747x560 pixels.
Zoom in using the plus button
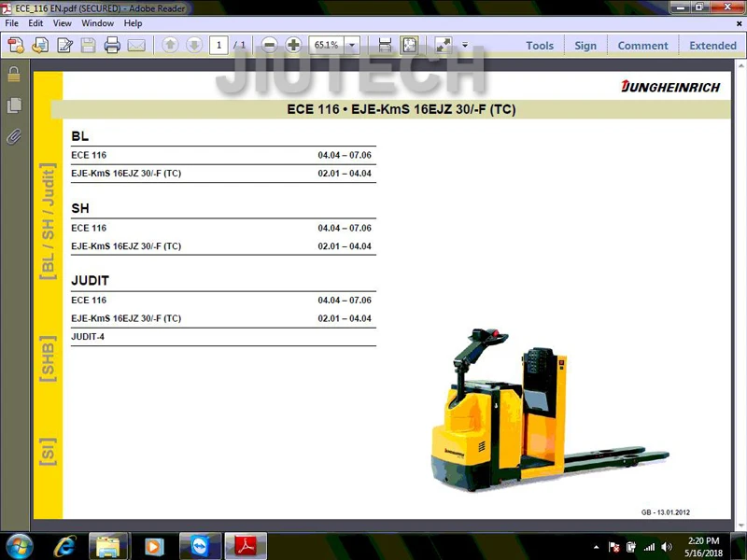293,45
